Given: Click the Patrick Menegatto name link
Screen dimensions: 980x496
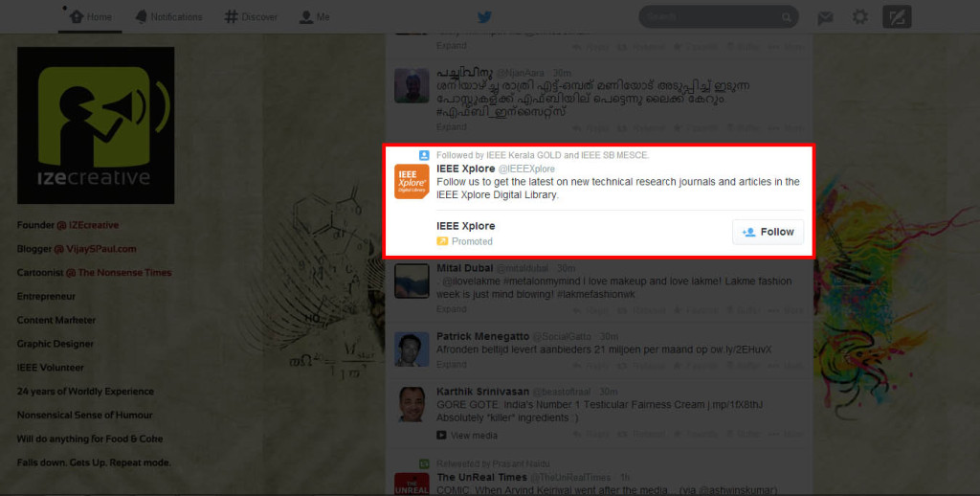Looking at the screenshot, I should point(482,336).
